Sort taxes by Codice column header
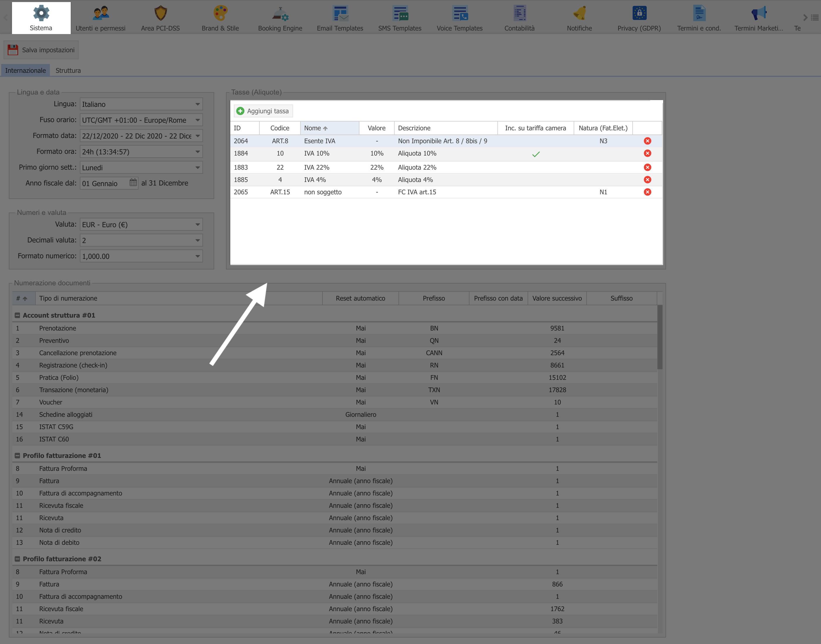Image resolution: width=821 pixels, height=644 pixels. (x=280, y=128)
